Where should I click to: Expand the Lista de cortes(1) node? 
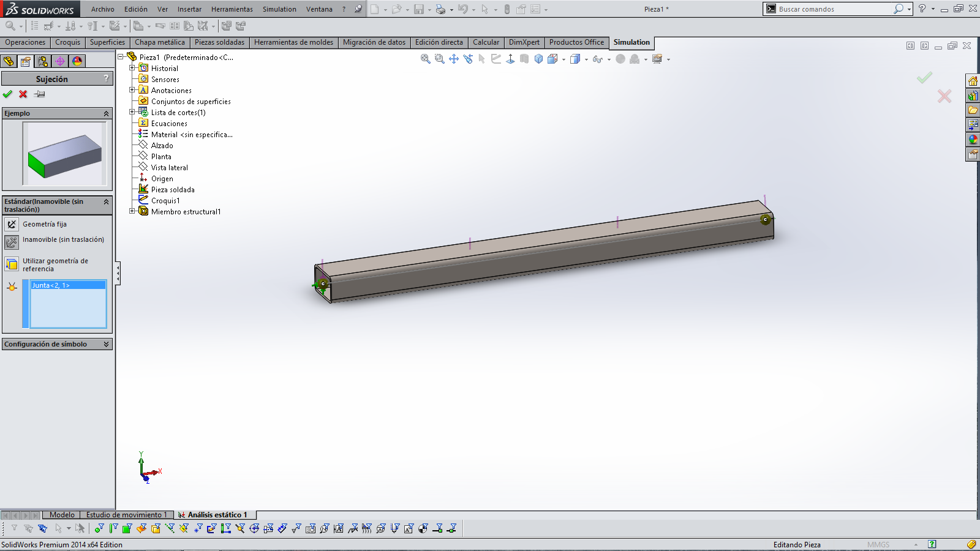[132, 112]
